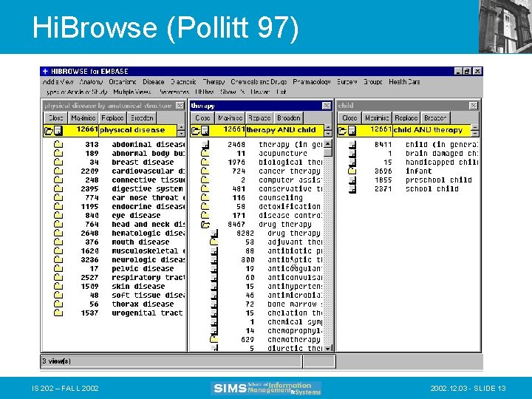Click Replace button in therapy view
The height and width of the screenshot is (399, 532).
[x=259, y=117]
